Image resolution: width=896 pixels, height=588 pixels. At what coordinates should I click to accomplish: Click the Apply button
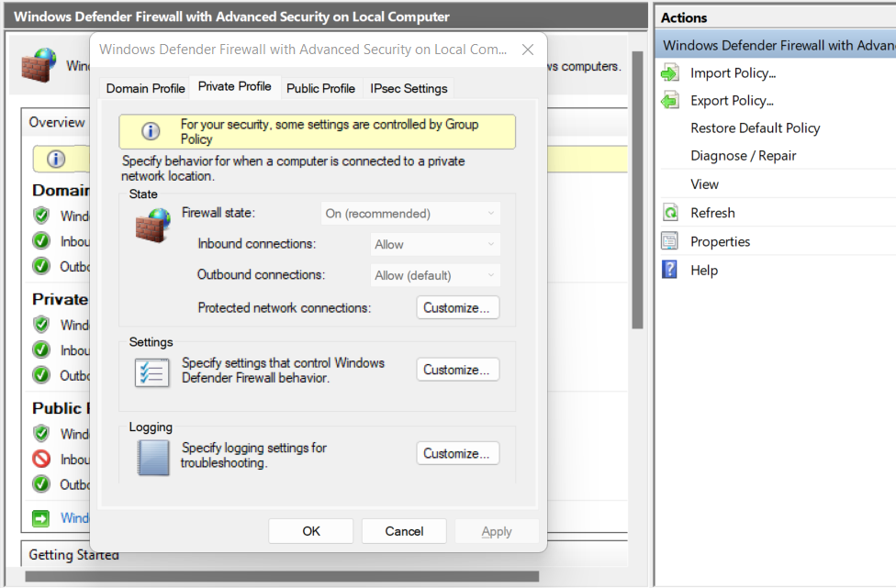[x=497, y=531]
